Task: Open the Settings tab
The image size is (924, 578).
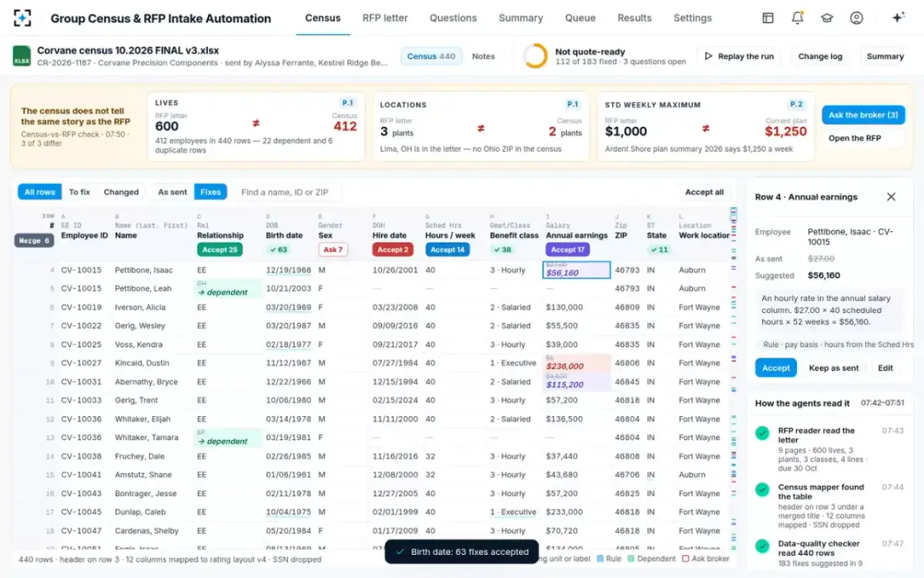Action: (x=692, y=18)
